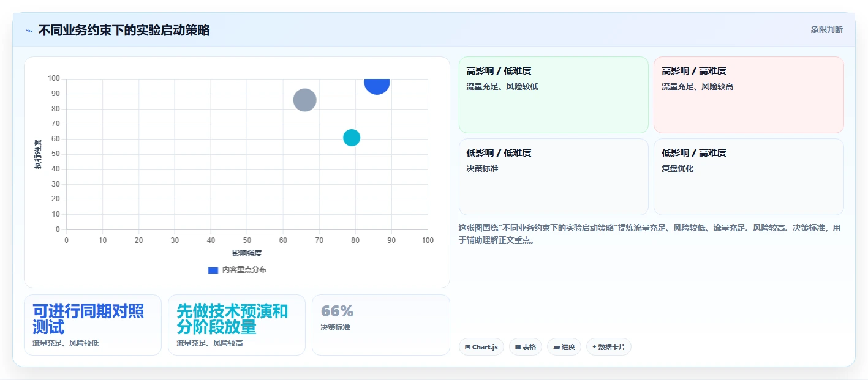Click the sparkle icon in the 数据卡片 chip

(594, 348)
